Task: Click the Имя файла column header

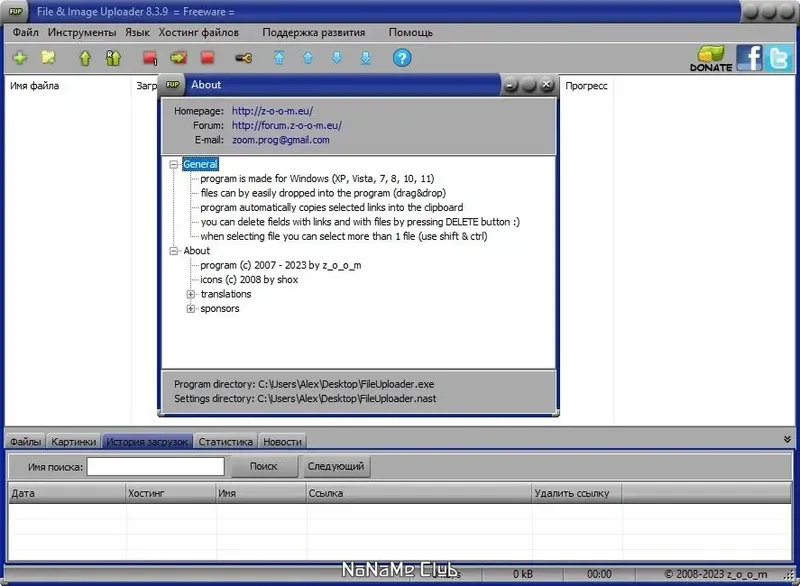Action: coord(68,86)
